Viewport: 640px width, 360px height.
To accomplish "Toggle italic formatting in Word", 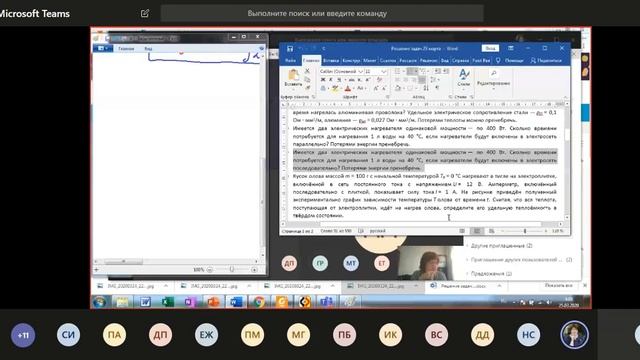I will (x=331, y=80).
